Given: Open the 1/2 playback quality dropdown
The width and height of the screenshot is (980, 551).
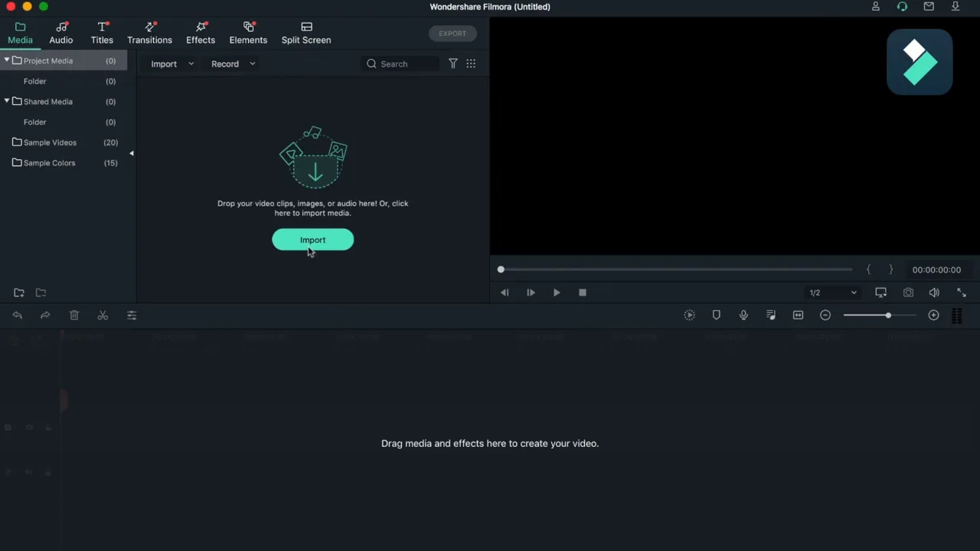Looking at the screenshot, I should (x=833, y=292).
